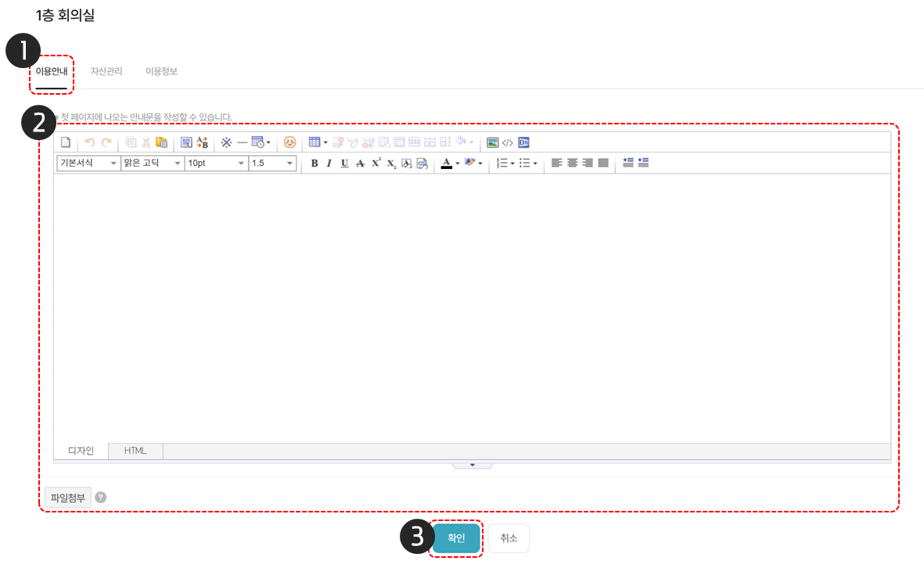The width and height of the screenshot is (924, 568).
Task: Toggle superscript formatting
Action: 376,164
